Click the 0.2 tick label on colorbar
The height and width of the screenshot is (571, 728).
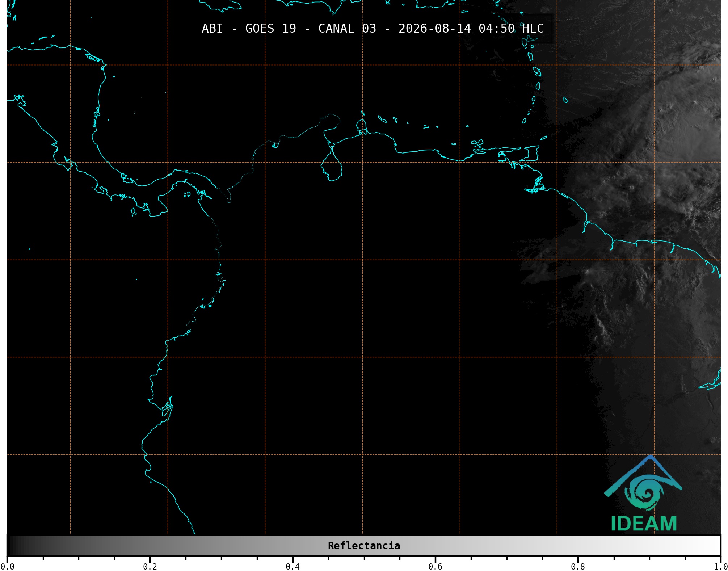tap(150, 567)
